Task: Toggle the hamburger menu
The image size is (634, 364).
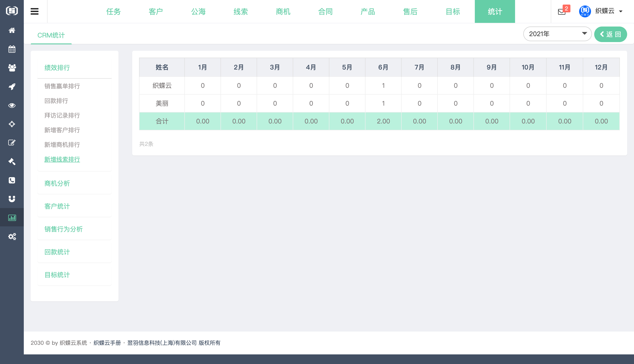Action: tap(35, 11)
